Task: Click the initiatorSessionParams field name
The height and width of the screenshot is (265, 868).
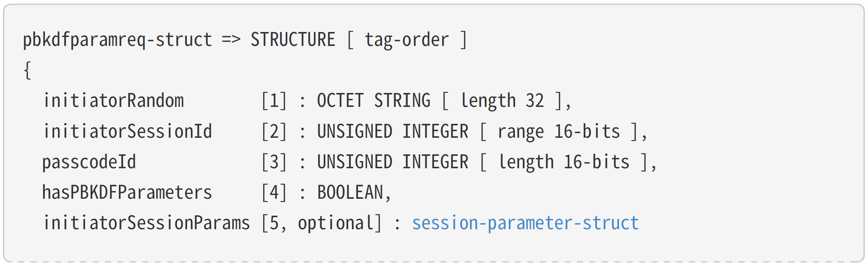Action: (146, 223)
